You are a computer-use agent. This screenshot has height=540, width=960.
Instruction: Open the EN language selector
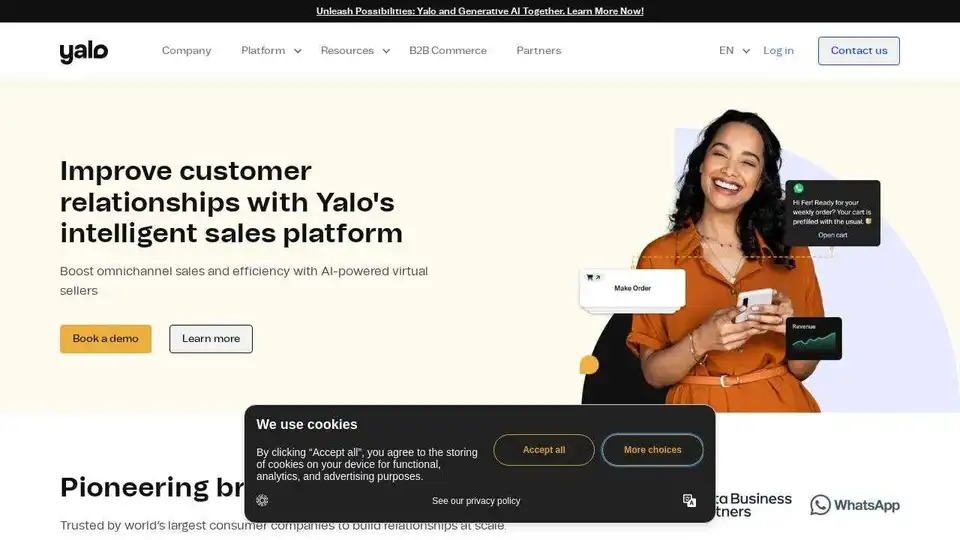tap(734, 51)
